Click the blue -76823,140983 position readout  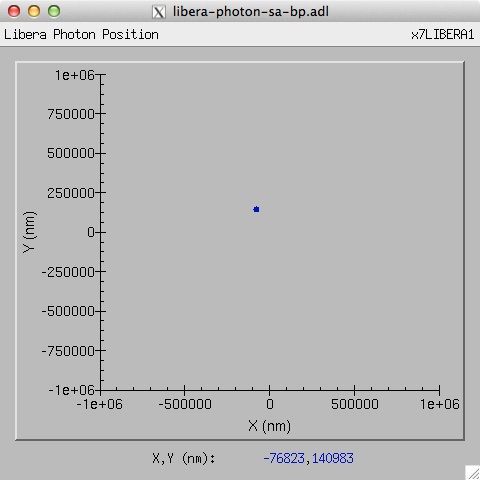[308, 458]
